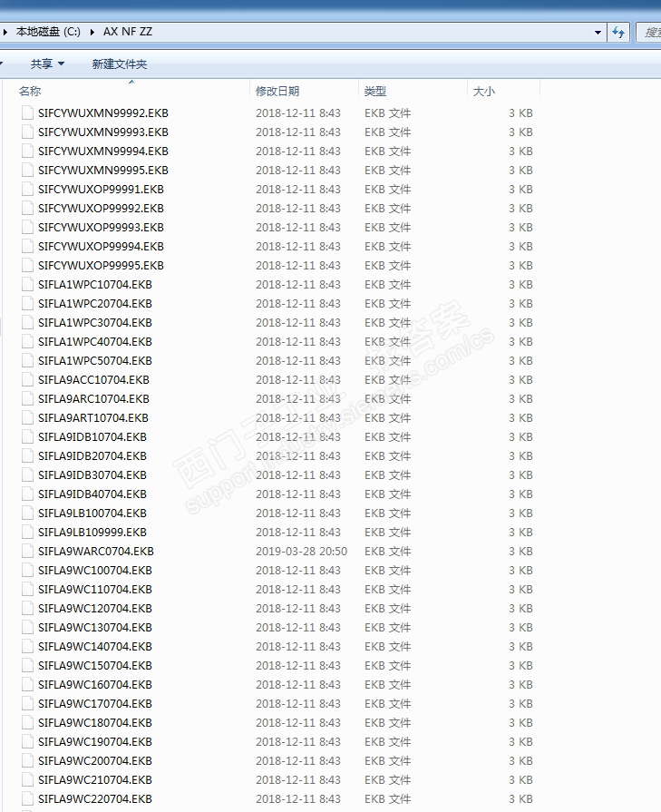This screenshot has height=812, width=661.
Task: Click file icon of SIFCYWUXOP99993.EKB
Action: point(28,228)
